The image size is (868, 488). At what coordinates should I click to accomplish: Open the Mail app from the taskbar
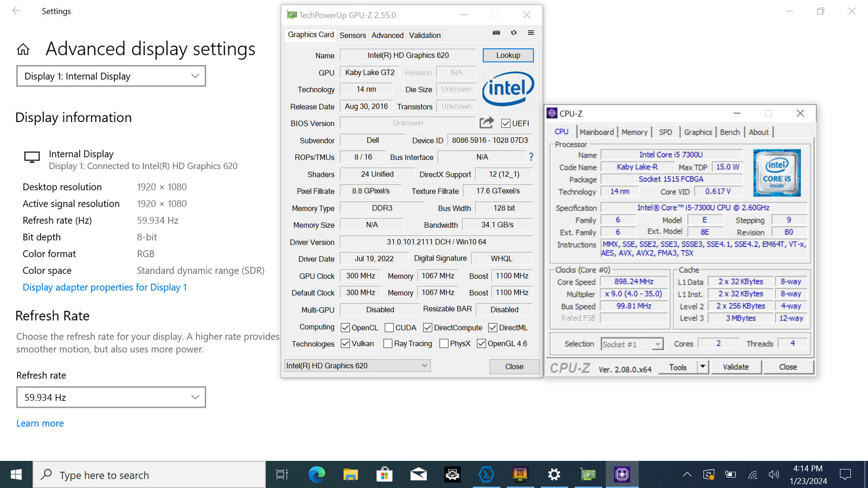(x=418, y=475)
